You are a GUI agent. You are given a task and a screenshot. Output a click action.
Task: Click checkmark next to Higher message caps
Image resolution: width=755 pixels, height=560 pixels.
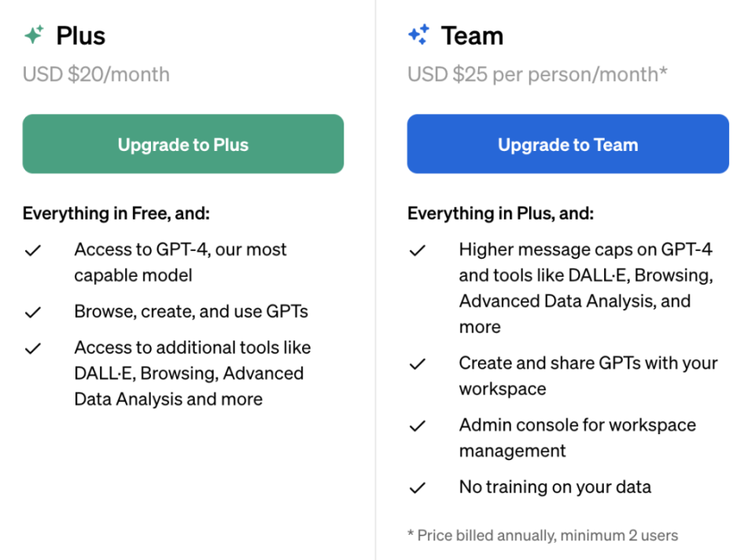417,251
